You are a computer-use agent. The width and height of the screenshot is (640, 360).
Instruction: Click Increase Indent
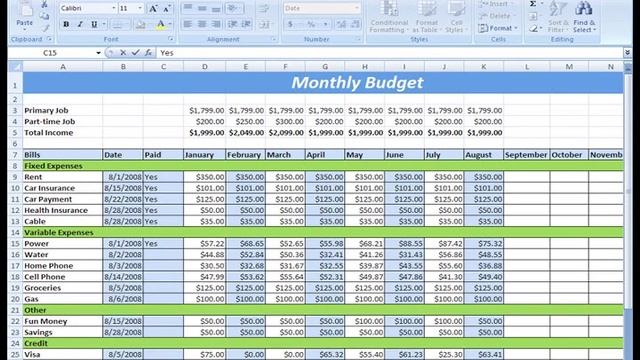click(x=247, y=24)
